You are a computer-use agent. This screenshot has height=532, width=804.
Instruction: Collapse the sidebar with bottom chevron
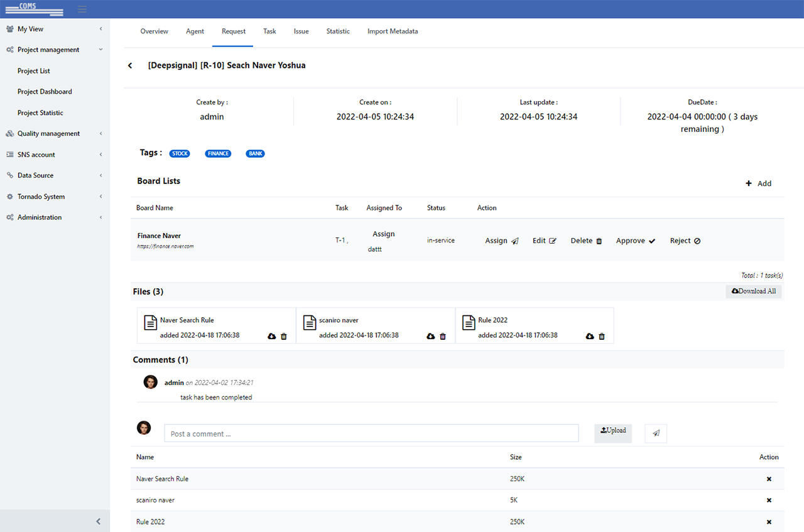[98, 521]
